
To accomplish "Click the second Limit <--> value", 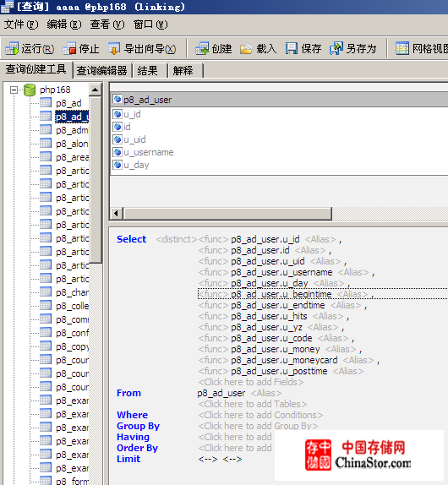I will 232,459.
